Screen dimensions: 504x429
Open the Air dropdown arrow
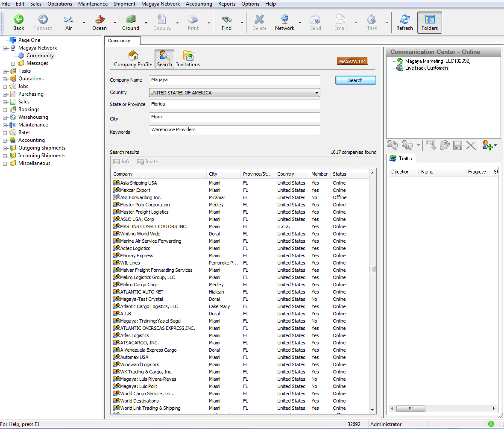click(x=84, y=23)
